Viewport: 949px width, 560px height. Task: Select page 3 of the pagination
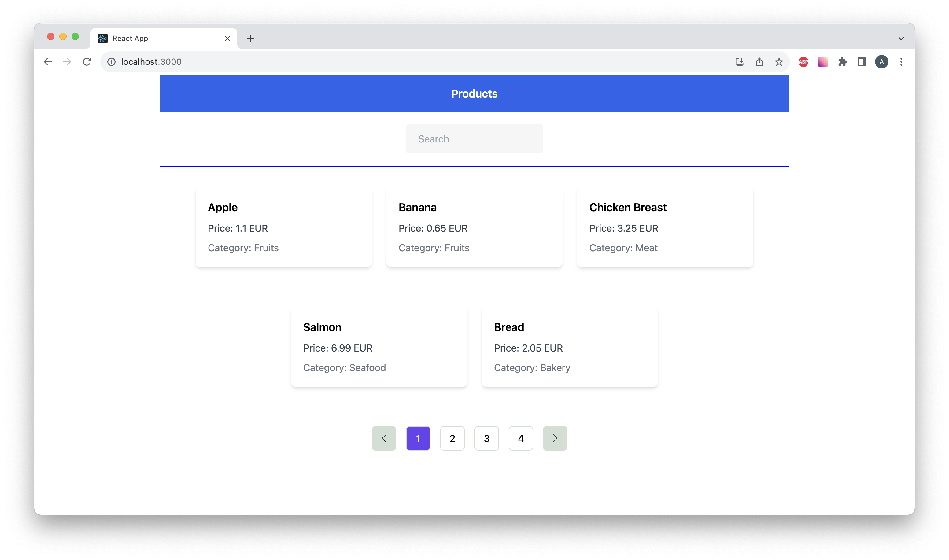(x=486, y=438)
